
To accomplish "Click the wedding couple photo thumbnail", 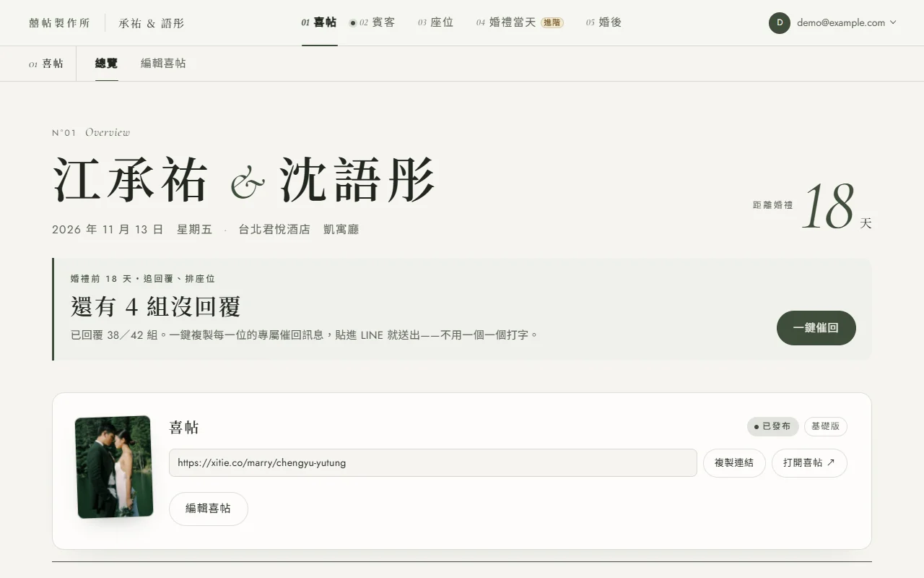I will click(x=114, y=467).
